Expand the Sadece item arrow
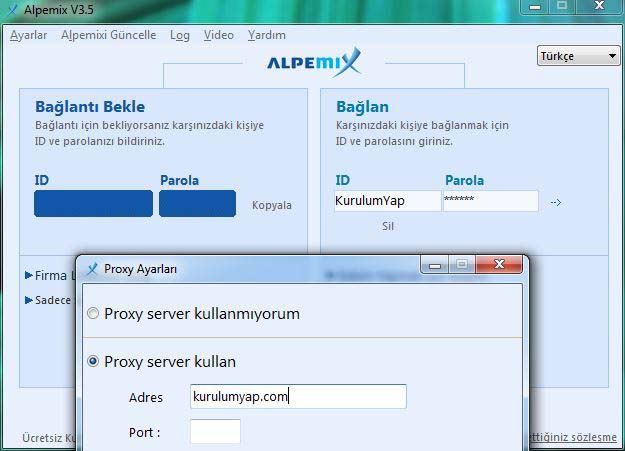This screenshot has height=451, width=625. click(29, 300)
